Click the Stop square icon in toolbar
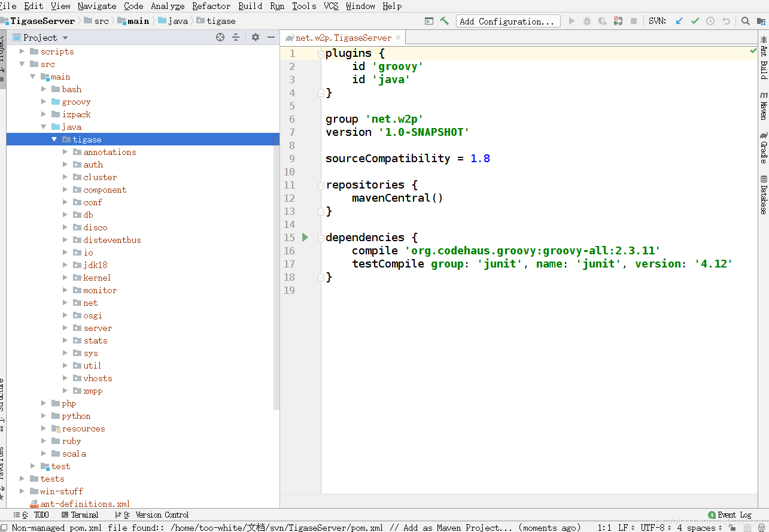This screenshot has width=769, height=532. coord(634,21)
